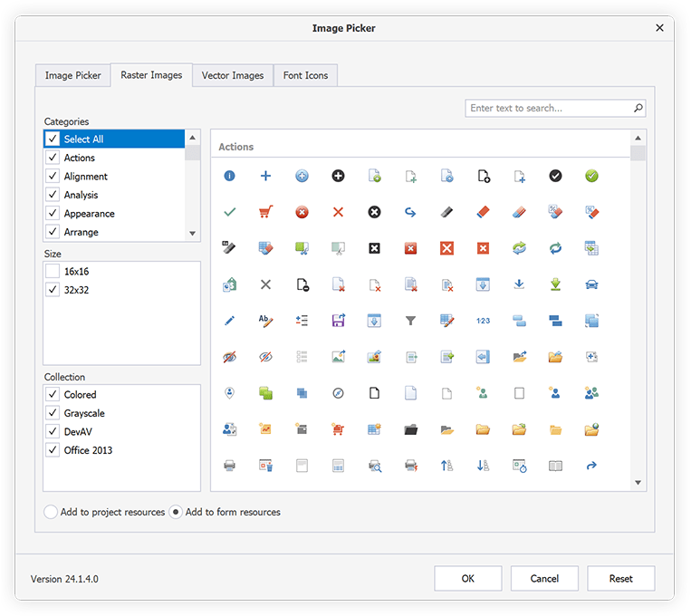This screenshot has height=616, width=691.
Task: Select the gray funnel filter icon
Action: (x=410, y=321)
